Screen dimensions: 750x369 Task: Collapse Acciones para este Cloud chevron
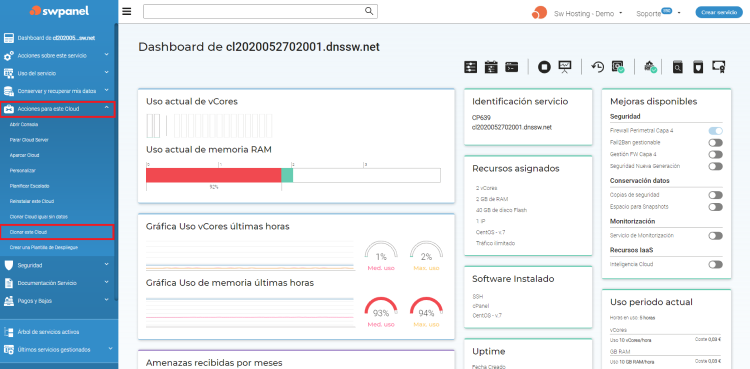(x=106, y=108)
